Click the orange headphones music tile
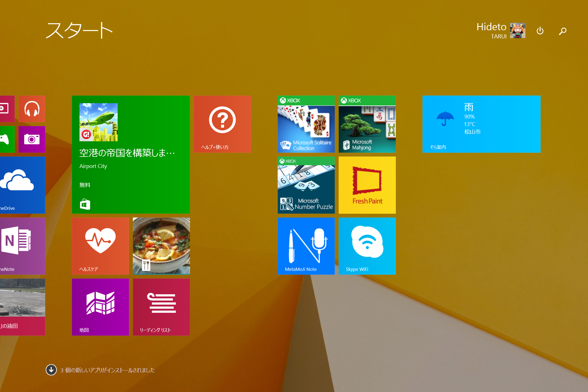The height and width of the screenshot is (392, 588). pyautogui.click(x=32, y=109)
